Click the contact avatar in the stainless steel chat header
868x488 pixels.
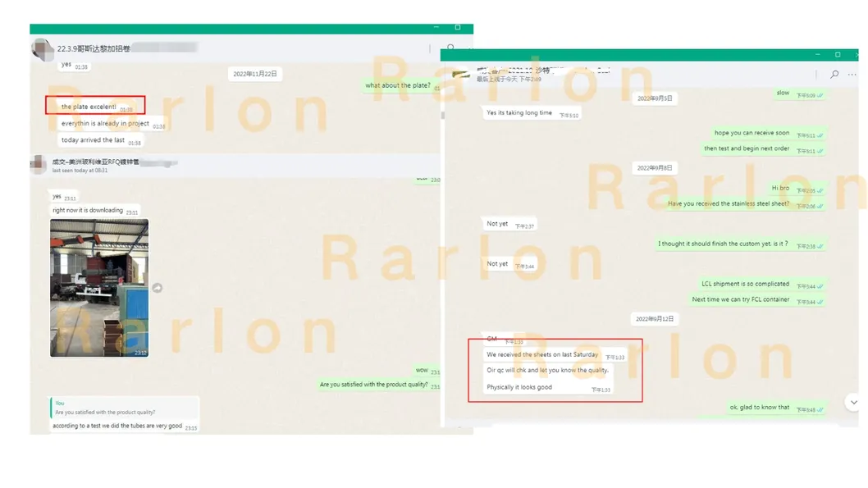point(461,74)
